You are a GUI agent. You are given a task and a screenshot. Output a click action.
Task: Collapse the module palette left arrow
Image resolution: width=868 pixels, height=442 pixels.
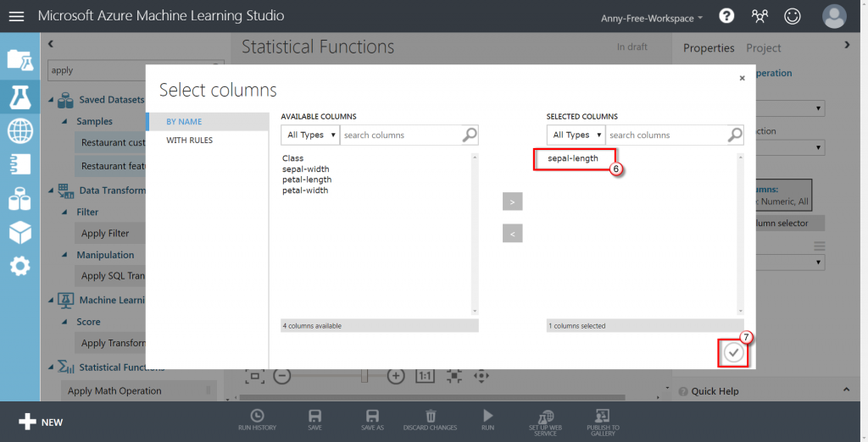pyautogui.click(x=50, y=44)
